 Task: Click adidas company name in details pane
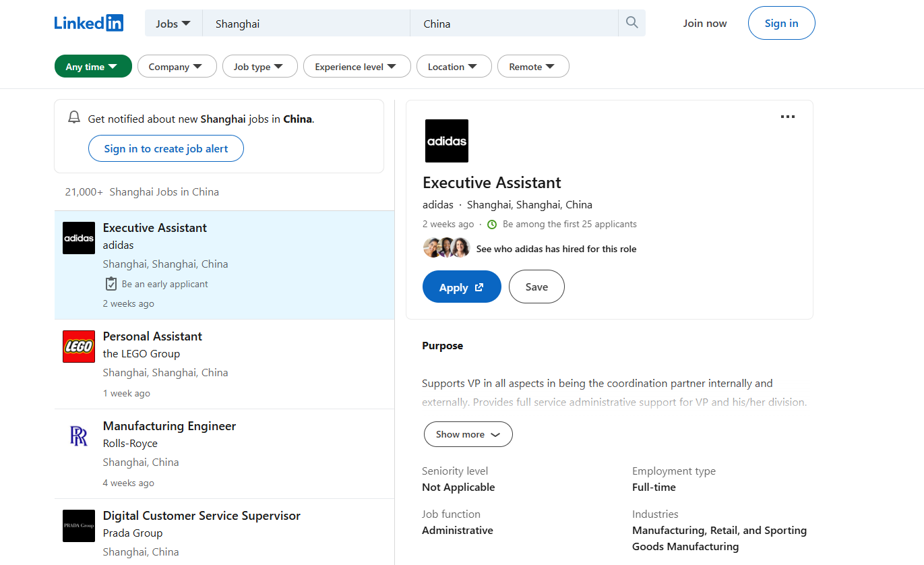coord(438,204)
